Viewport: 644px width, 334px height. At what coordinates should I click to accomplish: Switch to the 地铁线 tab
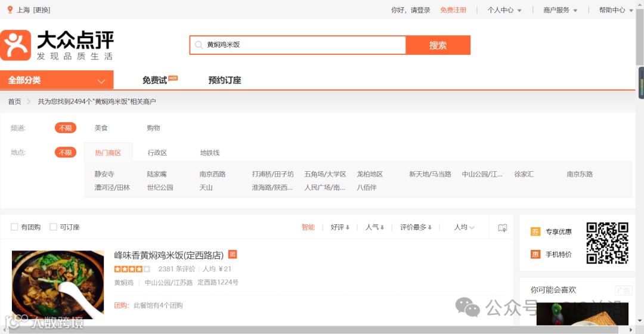pos(210,153)
